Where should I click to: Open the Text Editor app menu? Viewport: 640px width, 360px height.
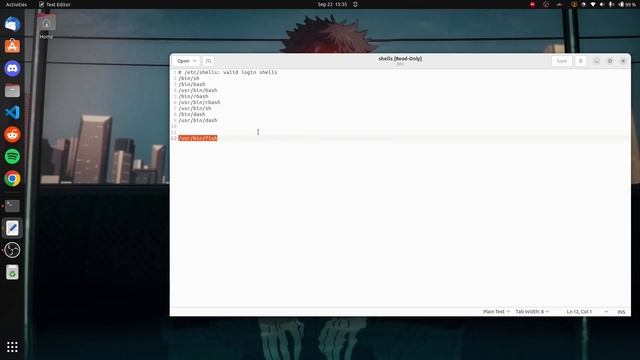pos(54,4)
